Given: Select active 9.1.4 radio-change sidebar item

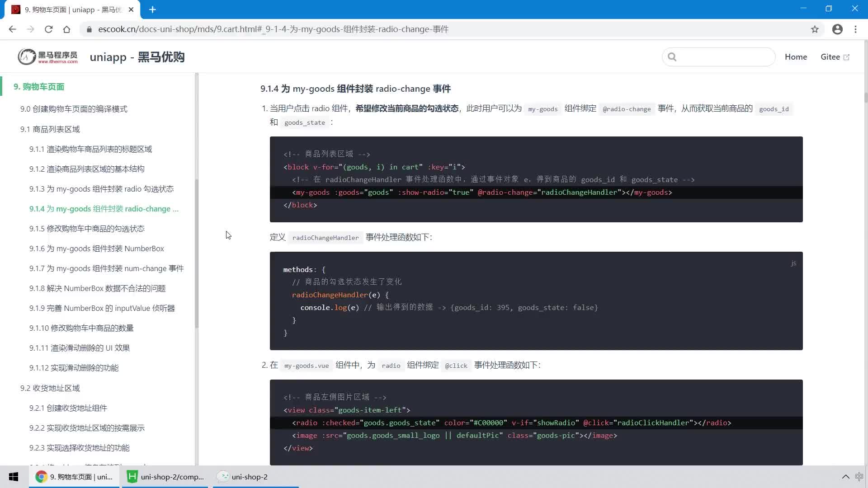Looking at the screenshot, I should coord(104,209).
